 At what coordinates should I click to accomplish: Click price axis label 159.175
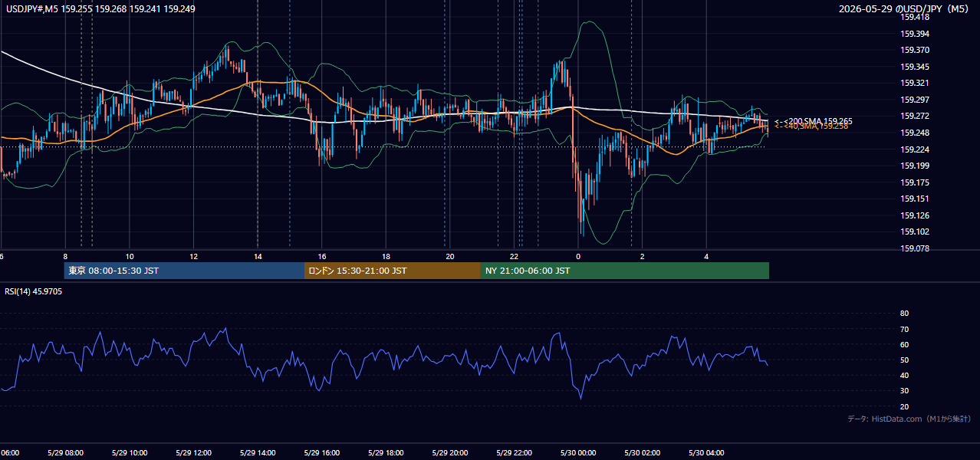coord(915,182)
